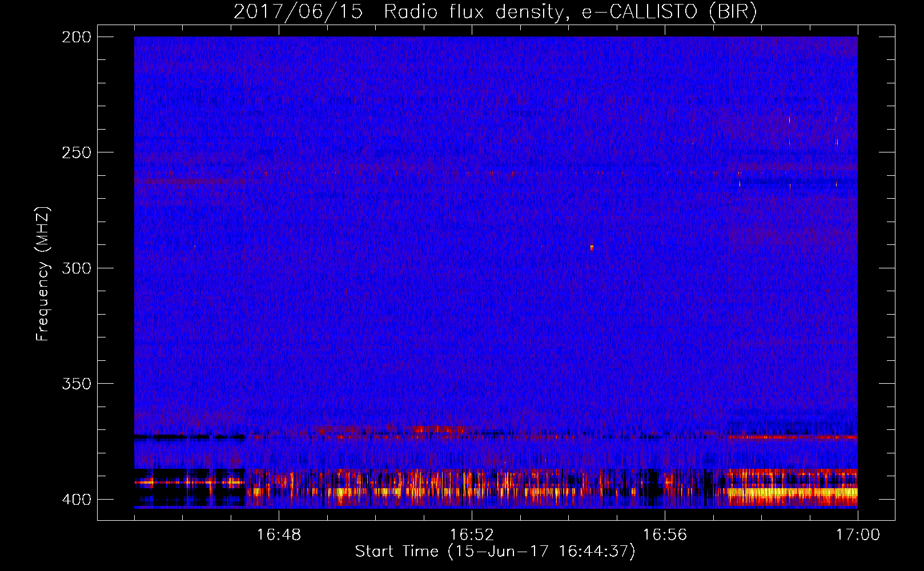This screenshot has width=924, height=571.
Task: Click the '200' frequency tick label
Action: click(x=76, y=37)
